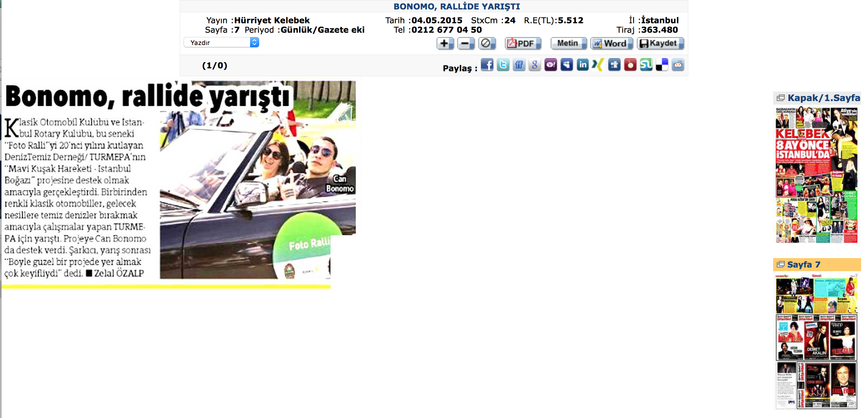Reset zoom with the circle-slash button

[x=487, y=44]
